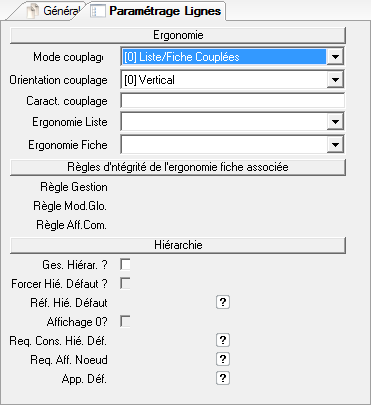Enable the Ges. Hiérar. ? checkbox

click(125, 265)
